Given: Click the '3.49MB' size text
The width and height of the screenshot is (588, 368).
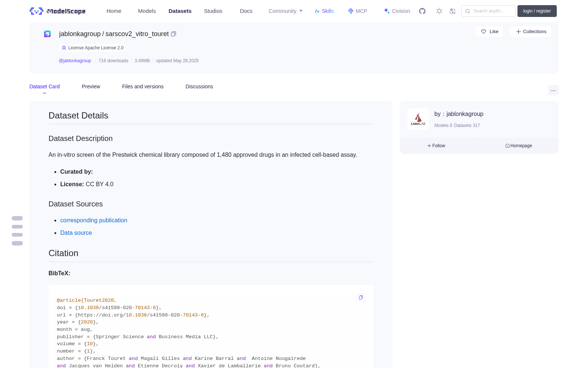Looking at the screenshot, I should [x=142, y=61].
